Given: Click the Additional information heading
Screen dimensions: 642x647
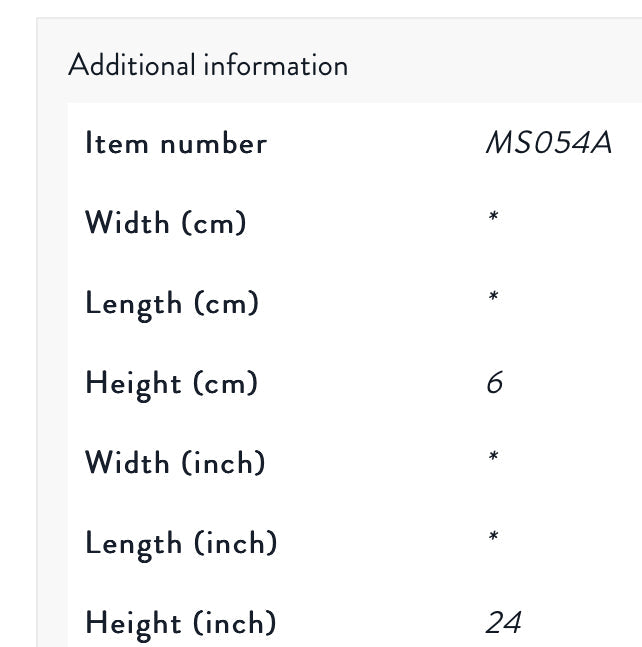Looking at the screenshot, I should [208, 65].
